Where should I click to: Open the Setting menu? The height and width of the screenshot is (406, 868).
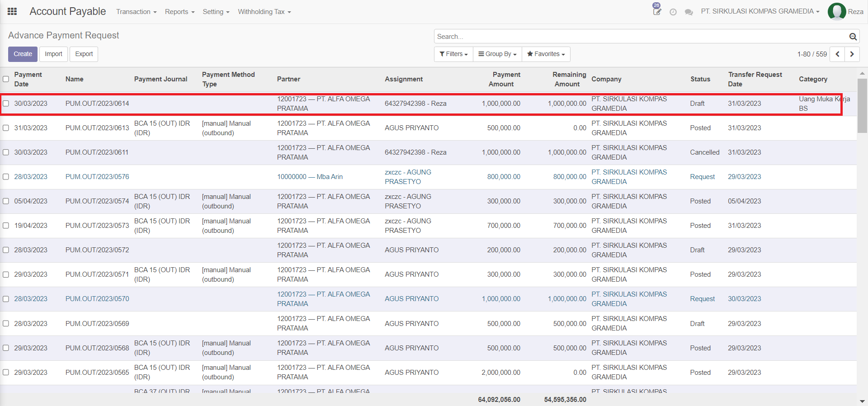point(216,12)
